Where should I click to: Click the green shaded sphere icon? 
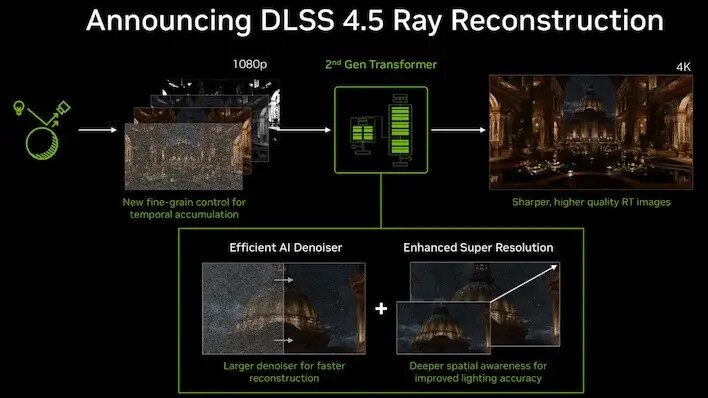tap(42, 144)
